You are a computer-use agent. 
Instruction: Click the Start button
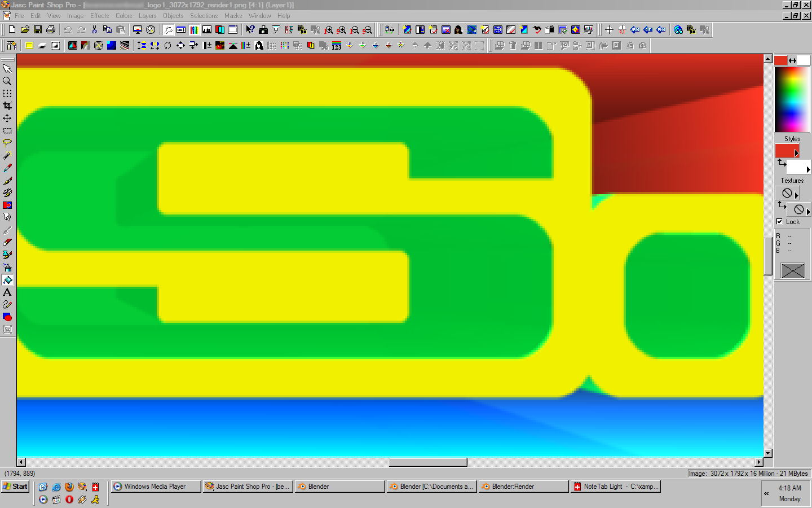pyautogui.click(x=15, y=487)
